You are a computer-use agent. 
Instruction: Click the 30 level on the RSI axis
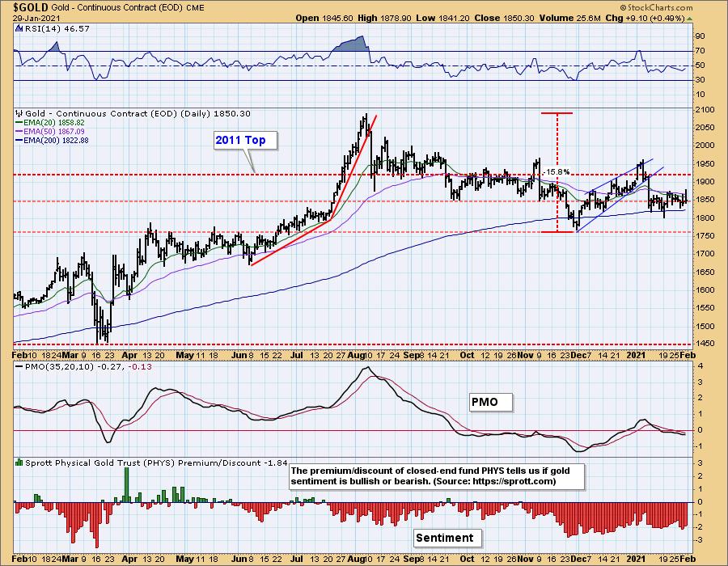click(700, 80)
